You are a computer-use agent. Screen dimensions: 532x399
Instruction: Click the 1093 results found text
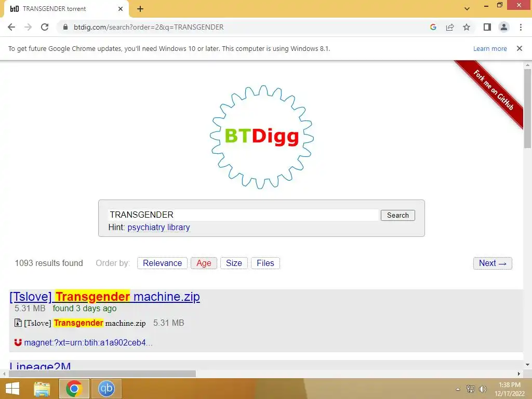click(x=49, y=263)
